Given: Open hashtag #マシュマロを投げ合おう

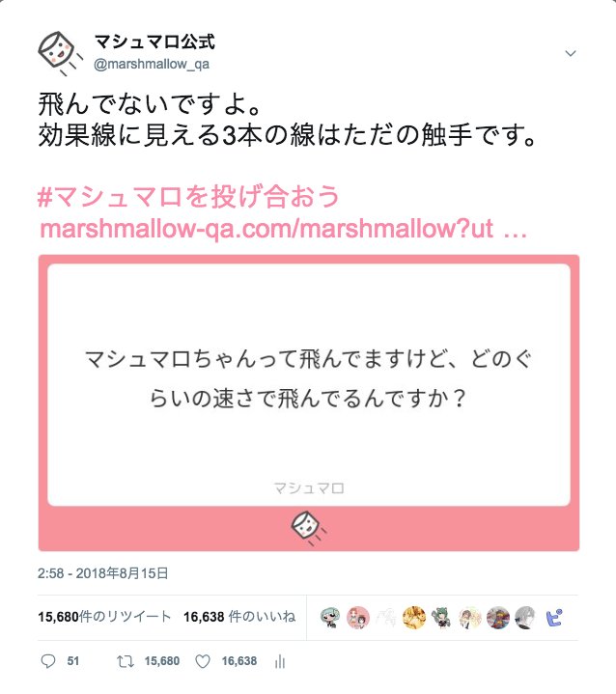Looking at the screenshot, I should coord(188,197).
